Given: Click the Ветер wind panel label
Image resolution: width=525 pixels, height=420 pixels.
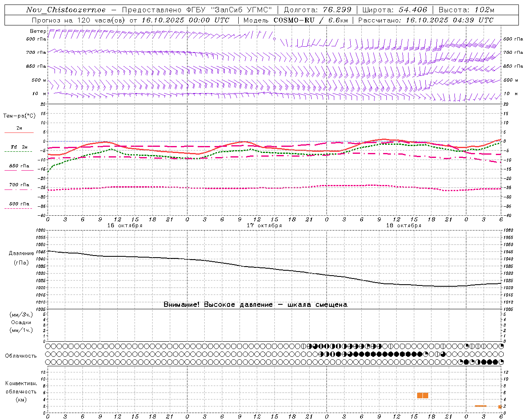Looking at the screenshot, I should pyautogui.click(x=38, y=31).
